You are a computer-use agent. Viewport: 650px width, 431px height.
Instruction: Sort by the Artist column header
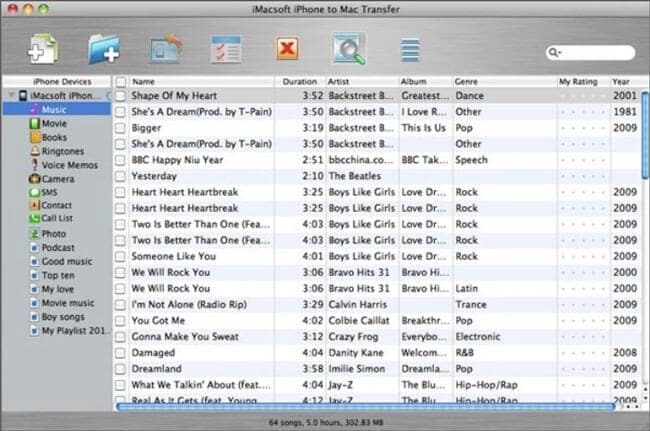[362, 82]
